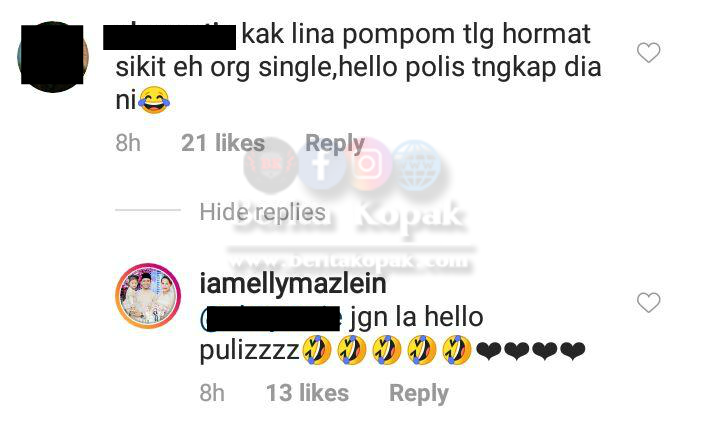The height and width of the screenshot is (422, 704).
Task: Collapse thread using Hide replies
Action: (263, 212)
